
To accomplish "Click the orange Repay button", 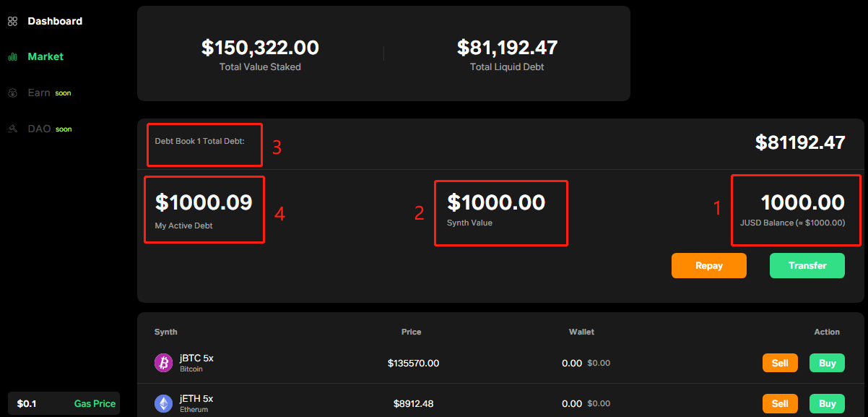I will 708,265.
